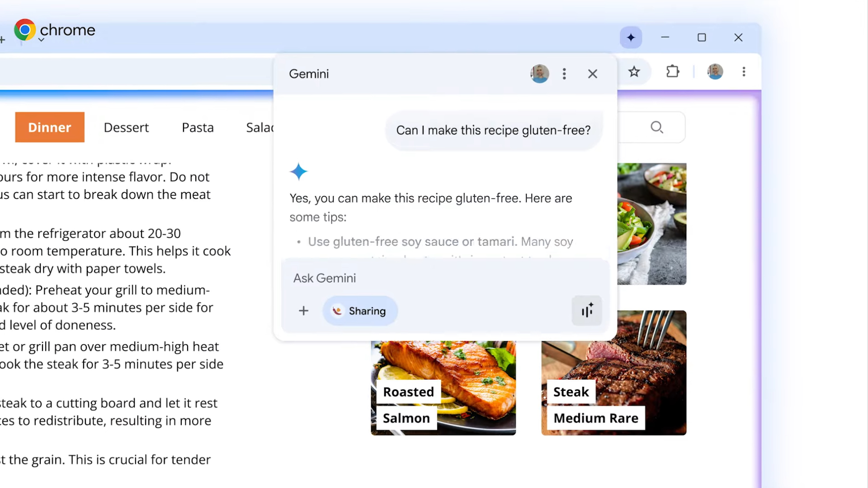Open the Roasted Salmon recipe thumbnail
The width and height of the screenshot is (868, 488).
(443, 388)
